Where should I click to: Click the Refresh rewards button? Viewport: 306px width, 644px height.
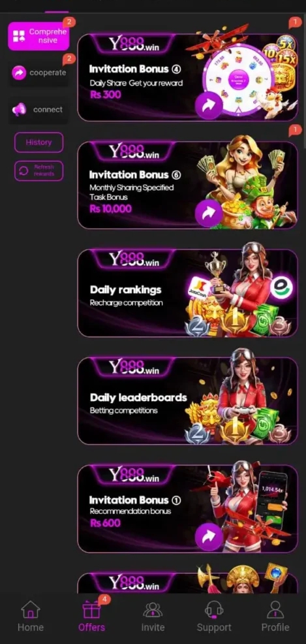(39, 171)
